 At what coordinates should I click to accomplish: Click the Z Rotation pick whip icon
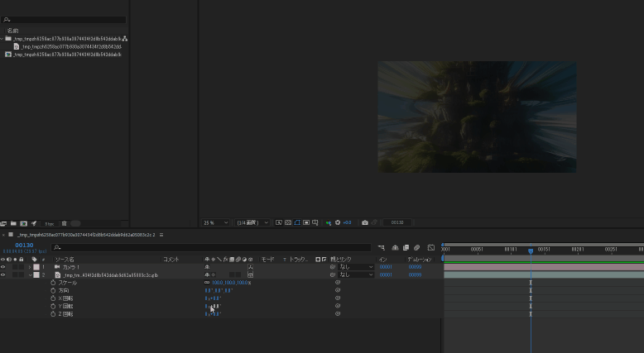338,313
